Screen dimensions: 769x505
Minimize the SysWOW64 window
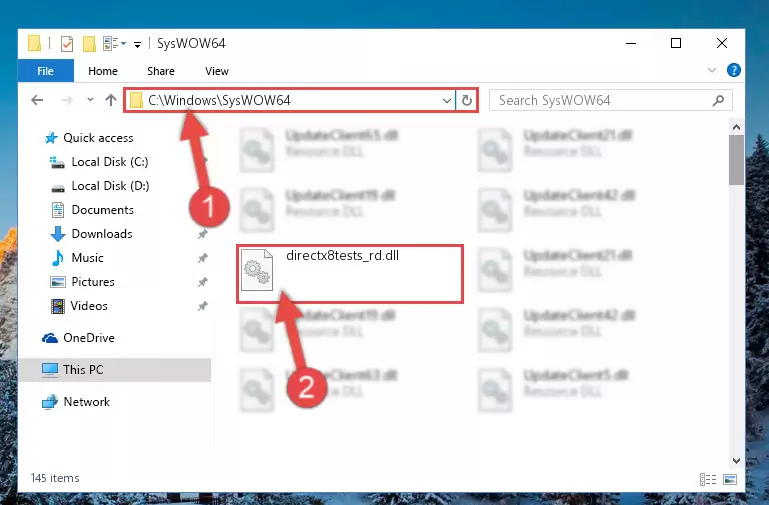[x=631, y=43]
